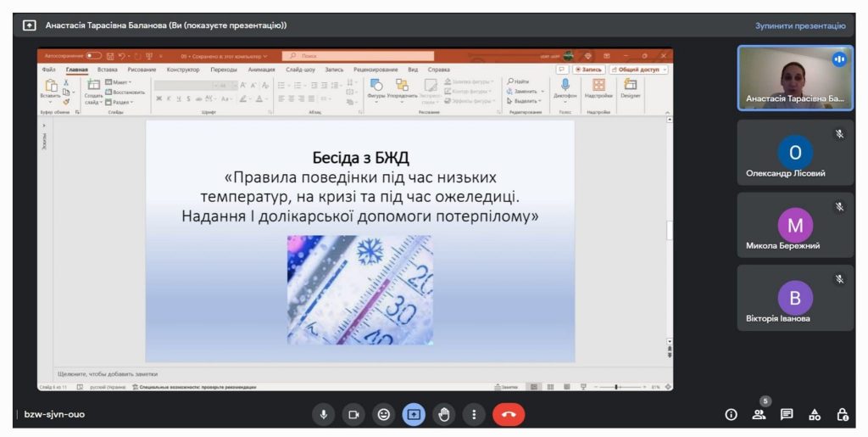Open the chat with everyone panel
The height and width of the screenshot is (437, 868).
point(787,414)
